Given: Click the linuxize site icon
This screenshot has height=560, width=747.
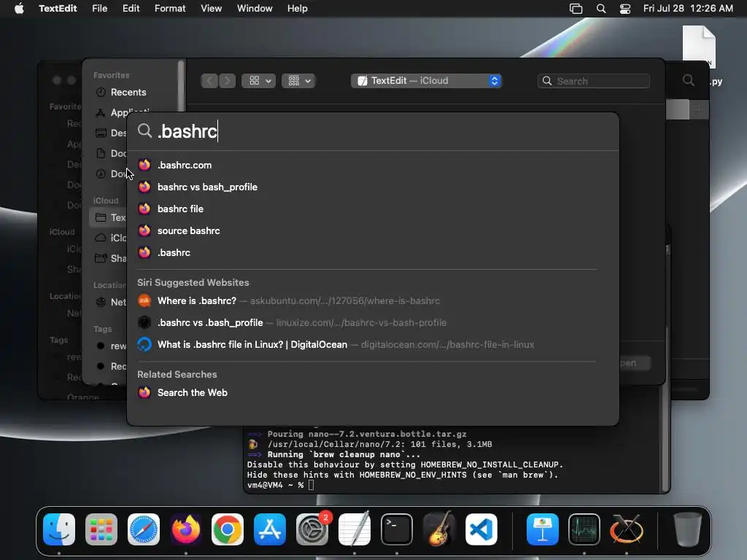Looking at the screenshot, I should click(x=144, y=322).
